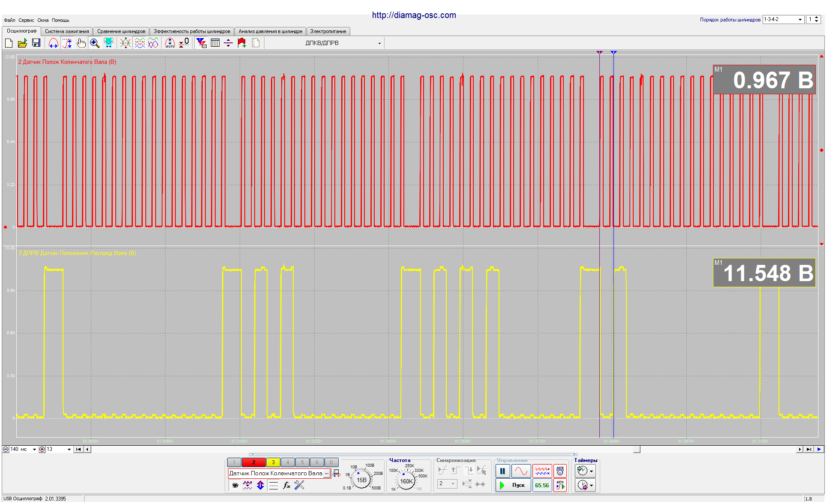Save recording with the floppy disk icon
This screenshot has height=504, width=830.
pos(36,43)
